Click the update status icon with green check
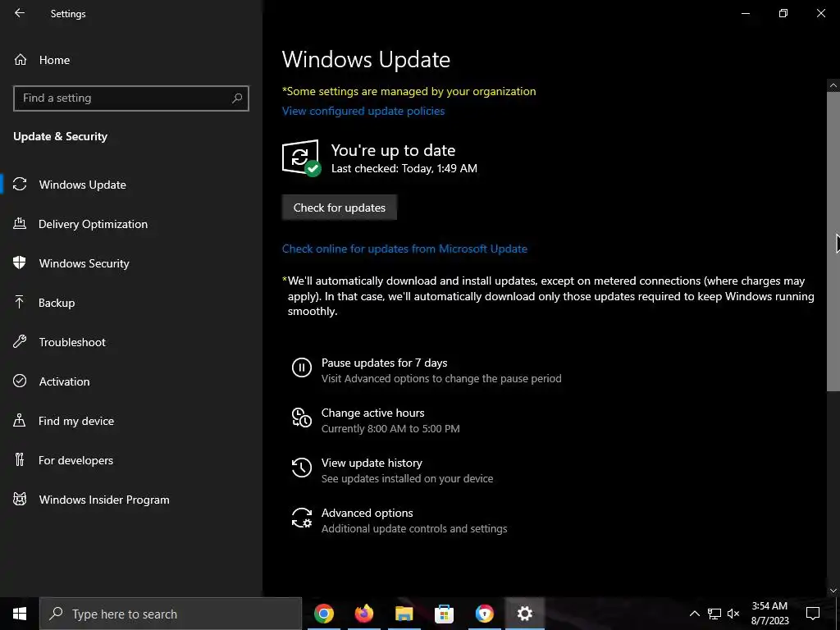Viewport: 840px width, 630px height. pyautogui.click(x=301, y=158)
